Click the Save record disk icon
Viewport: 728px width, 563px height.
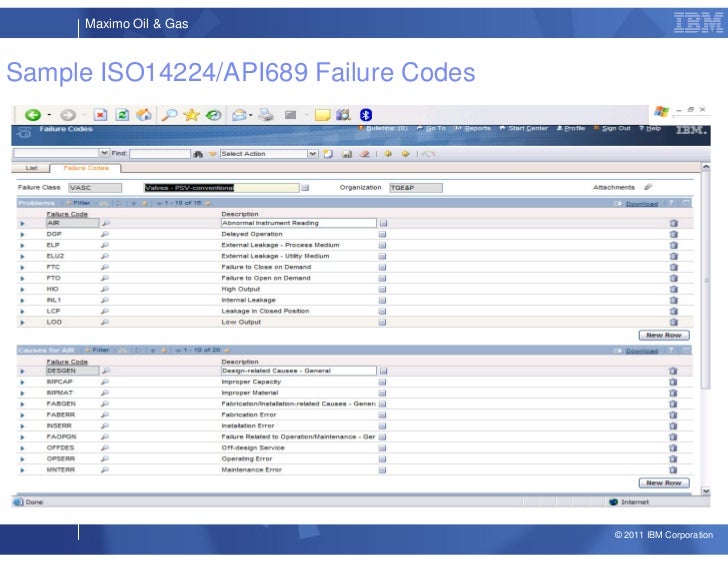347,154
